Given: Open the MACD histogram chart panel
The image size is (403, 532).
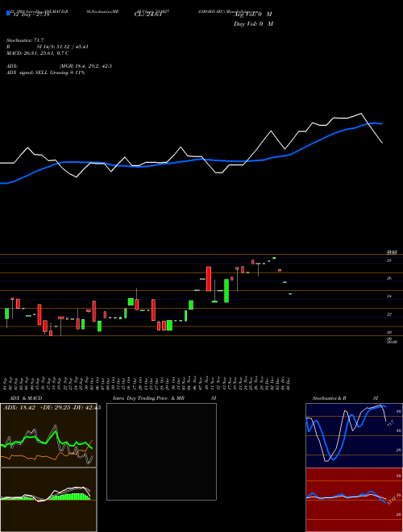Looking at the screenshot, I should (x=48, y=500).
